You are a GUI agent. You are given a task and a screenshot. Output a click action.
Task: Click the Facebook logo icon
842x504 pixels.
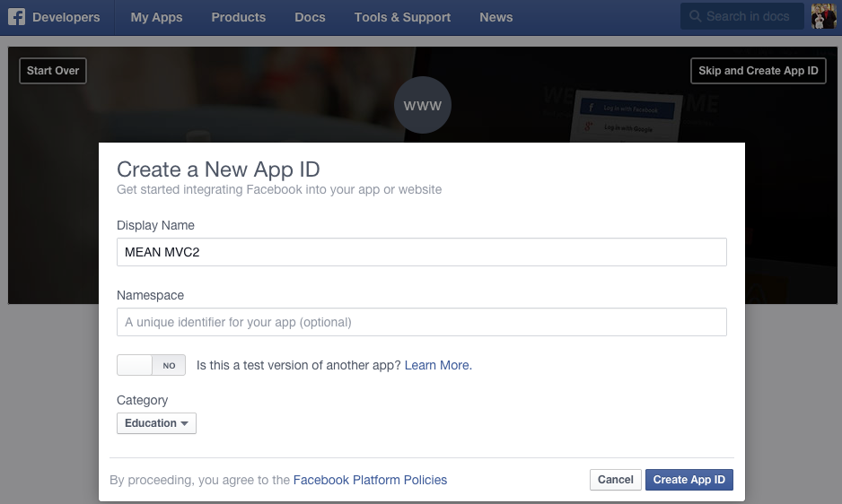click(x=17, y=17)
